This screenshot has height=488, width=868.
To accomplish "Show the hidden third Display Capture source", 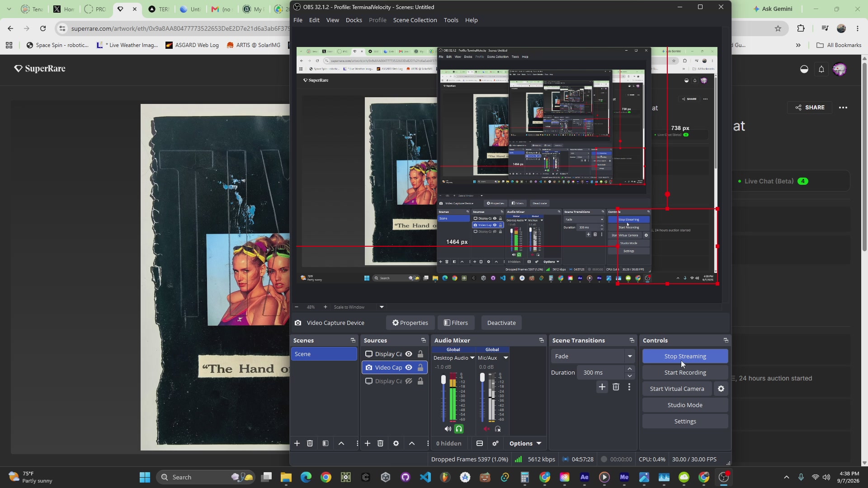I will [409, 381].
